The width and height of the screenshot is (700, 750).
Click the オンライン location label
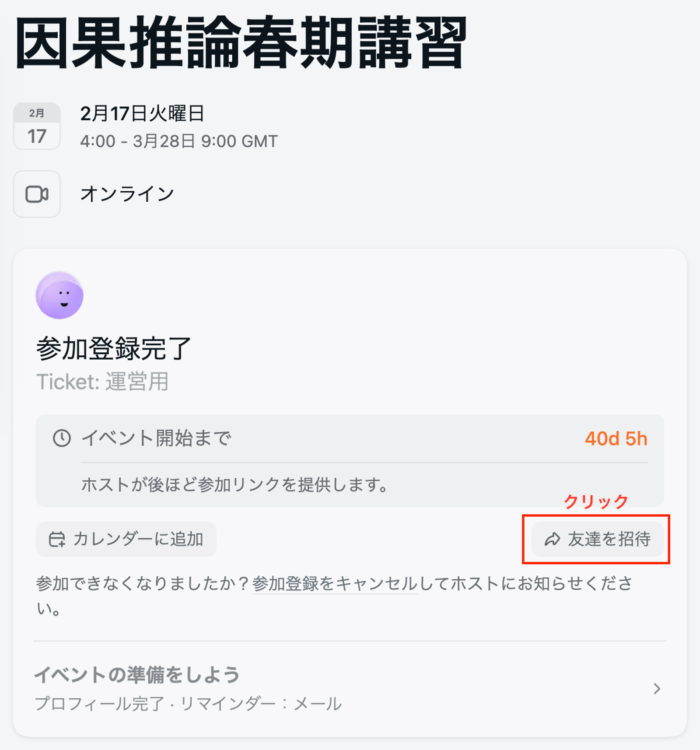coord(127,194)
